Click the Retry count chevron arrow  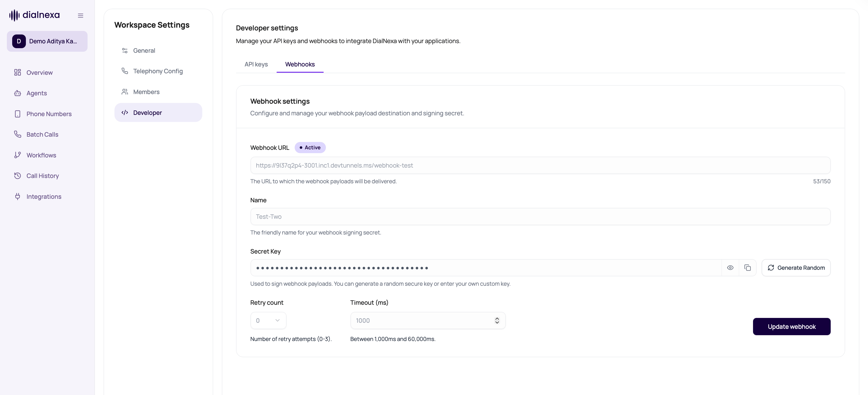click(x=277, y=320)
